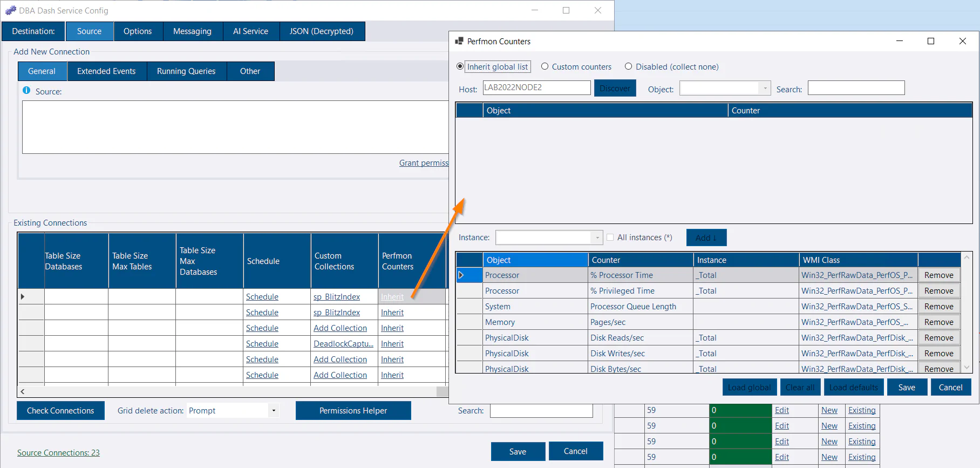Click the Source connection text box

pyautogui.click(x=235, y=127)
